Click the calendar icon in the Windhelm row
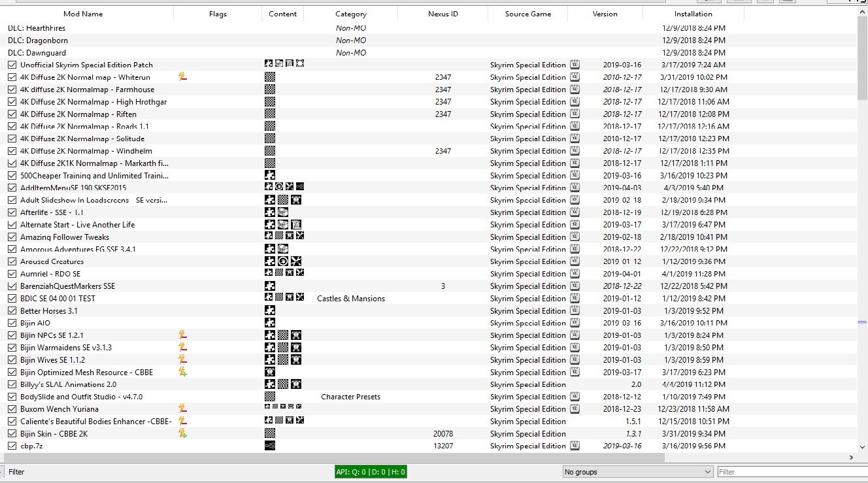 click(x=575, y=151)
